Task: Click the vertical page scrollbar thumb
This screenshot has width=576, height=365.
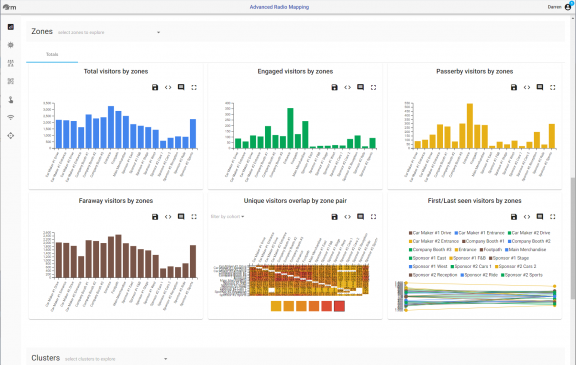Action: point(573,239)
